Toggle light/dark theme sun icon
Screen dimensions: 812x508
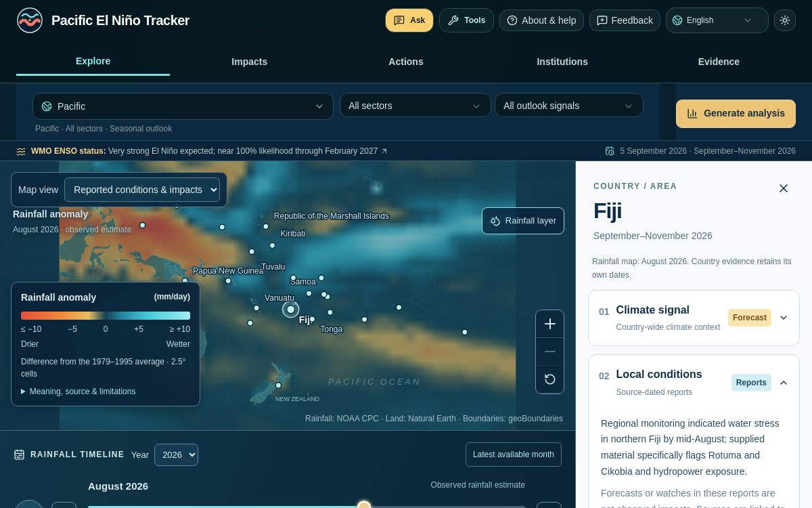click(x=785, y=20)
